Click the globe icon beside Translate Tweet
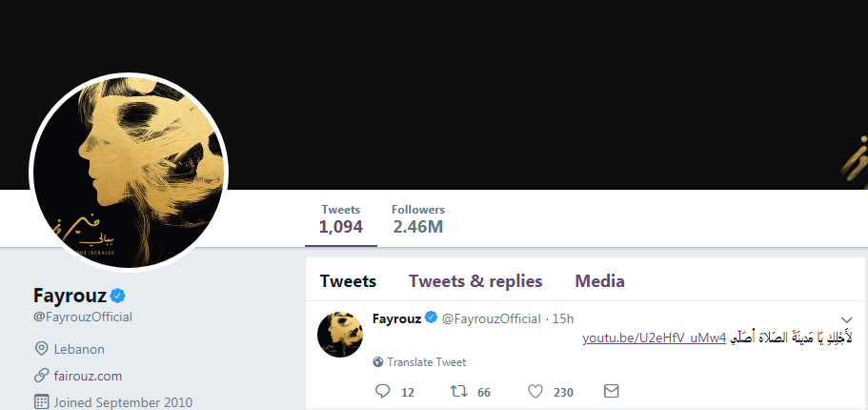Screen dimensions: 868x410 point(378,362)
